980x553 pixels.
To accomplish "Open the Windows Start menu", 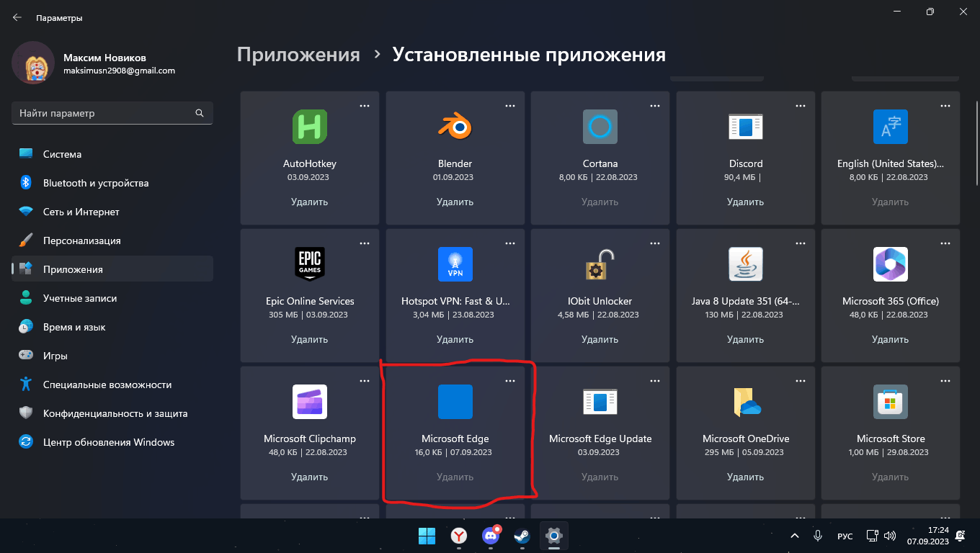I will (427, 536).
